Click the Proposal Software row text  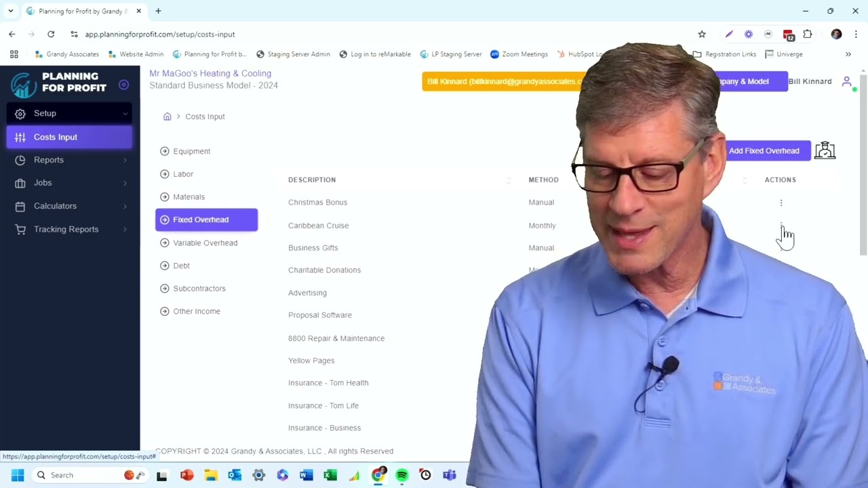(320, 315)
